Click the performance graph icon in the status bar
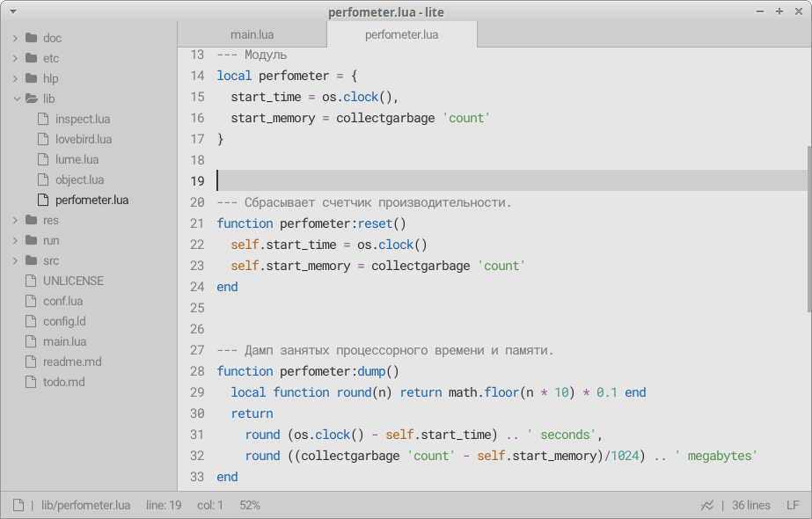Screen dimensions: 812x519 click(706, 505)
